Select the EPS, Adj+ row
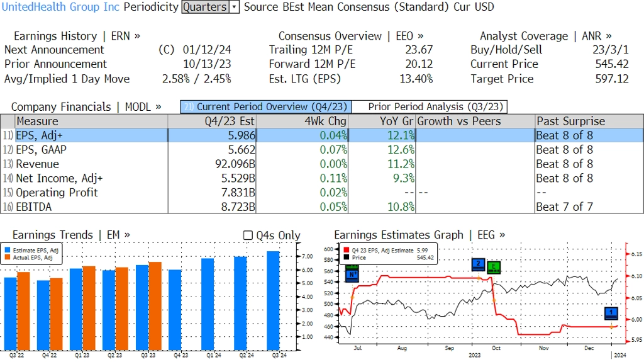This screenshot has height=362, width=644. [x=321, y=135]
